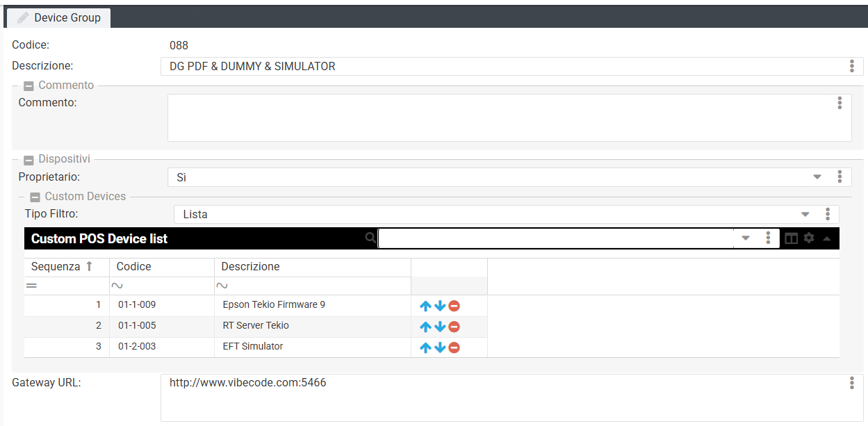This screenshot has height=426, width=868.
Task: Remove the RT Server Tekio row
Action: coord(454,327)
